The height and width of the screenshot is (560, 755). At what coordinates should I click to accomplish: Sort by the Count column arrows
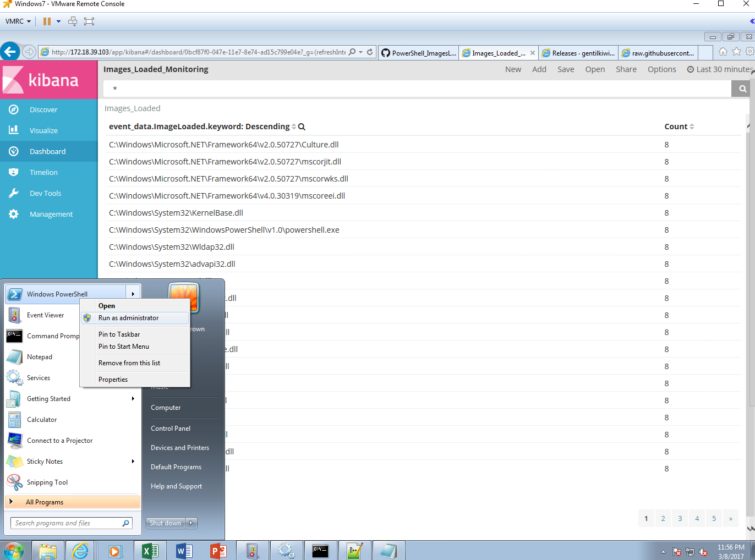[692, 127]
